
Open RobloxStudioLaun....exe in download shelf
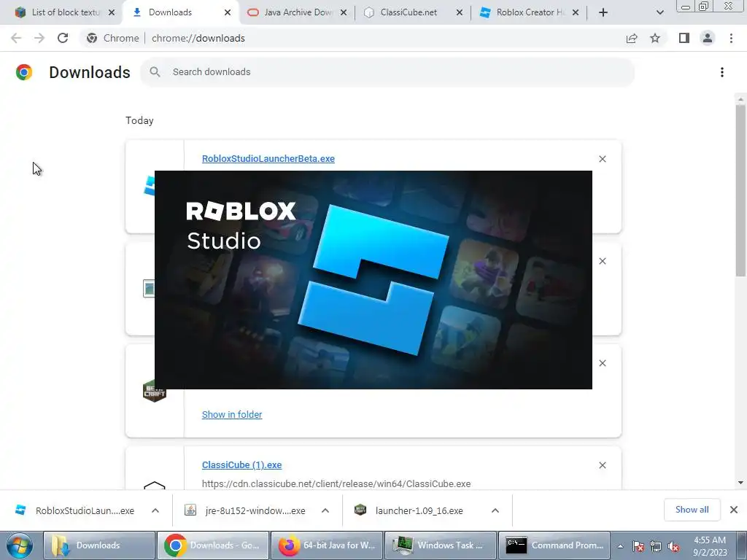tap(75, 510)
